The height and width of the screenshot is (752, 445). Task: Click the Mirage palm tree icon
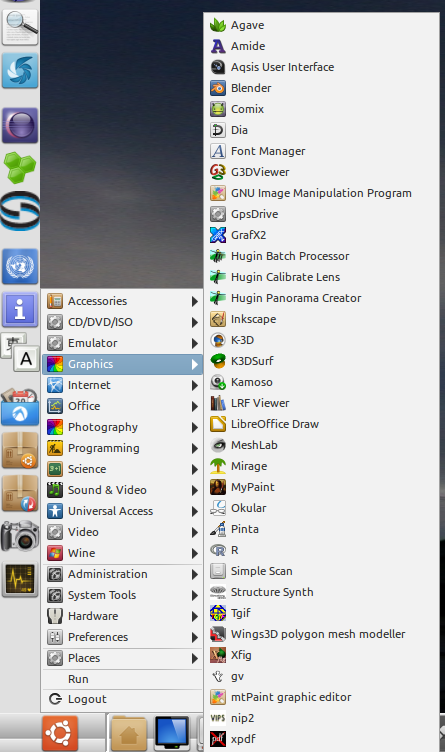[218, 466]
